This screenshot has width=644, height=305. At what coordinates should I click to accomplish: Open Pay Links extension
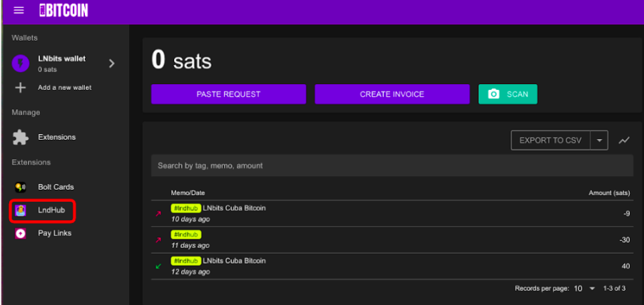(x=55, y=233)
